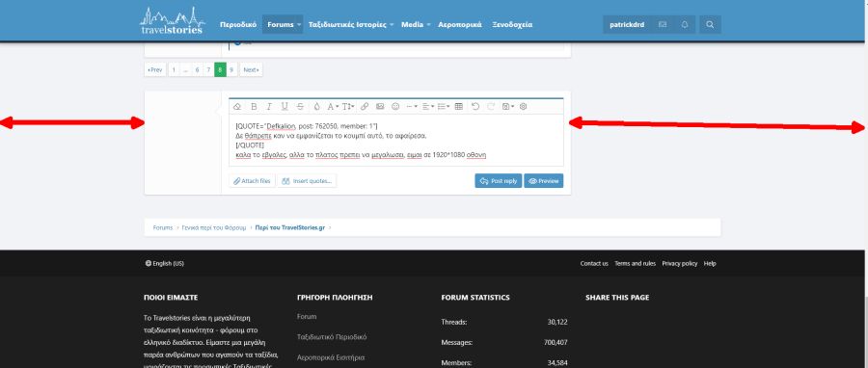Open the list type dropdown
The height and width of the screenshot is (368, 868).
pos(444,107)
